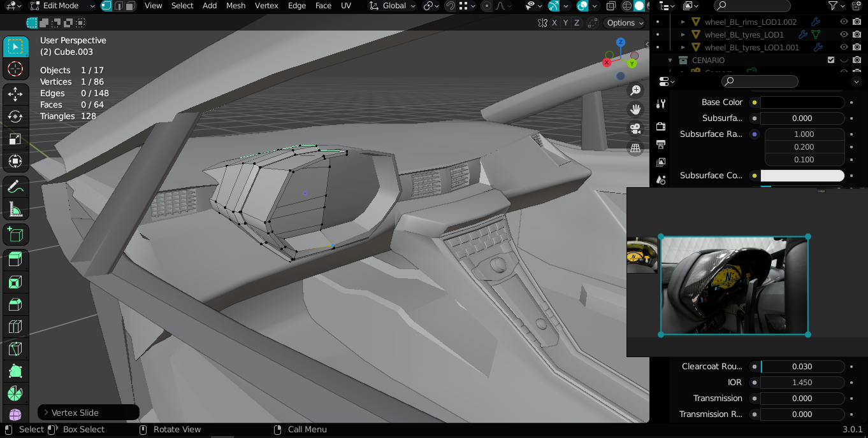Click the blue Z axis gizmo ball
This screenshot has width=868, height=438.
pyautogui.click(x=620, y=42)
